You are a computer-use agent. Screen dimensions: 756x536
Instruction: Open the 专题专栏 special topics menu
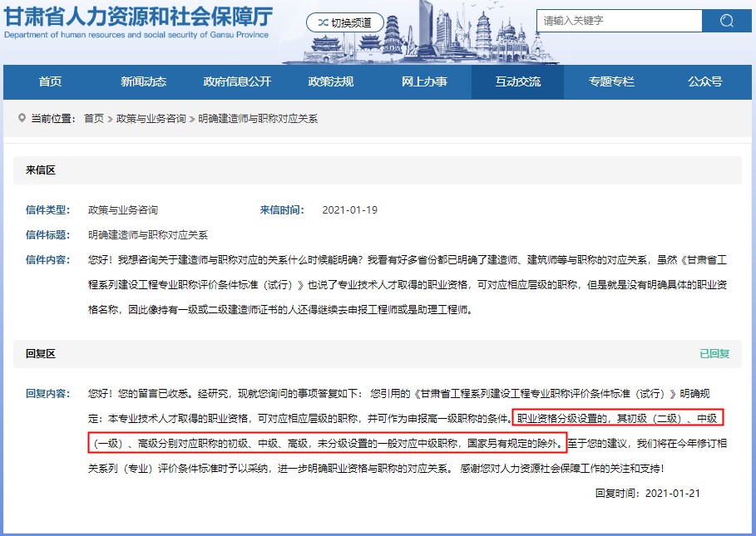click(x=610, y=83)
